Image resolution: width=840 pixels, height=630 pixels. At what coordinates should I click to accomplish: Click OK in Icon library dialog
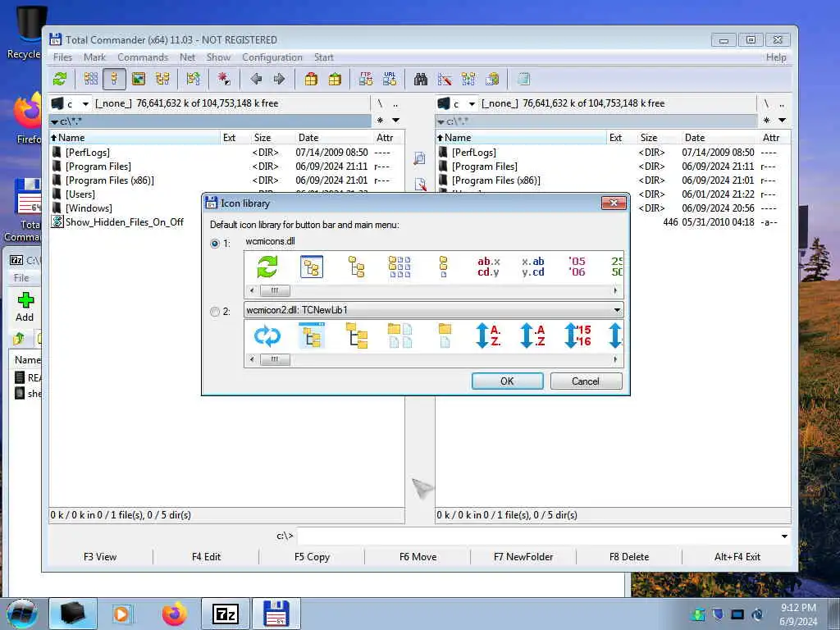pos(507,381)
